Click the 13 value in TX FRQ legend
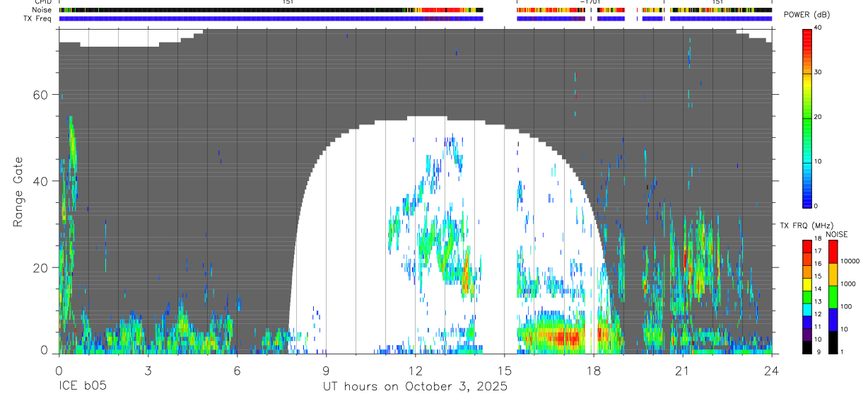This screenshot has width=868, height=401. click(x=819, y=302)
